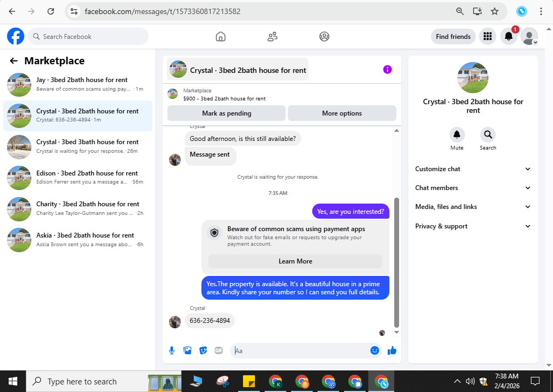Image resolution: width=553 pixels, height=392 pixels.
Task: Select Crystal 3bed 2bath house chat
Action: pos(78,116)
